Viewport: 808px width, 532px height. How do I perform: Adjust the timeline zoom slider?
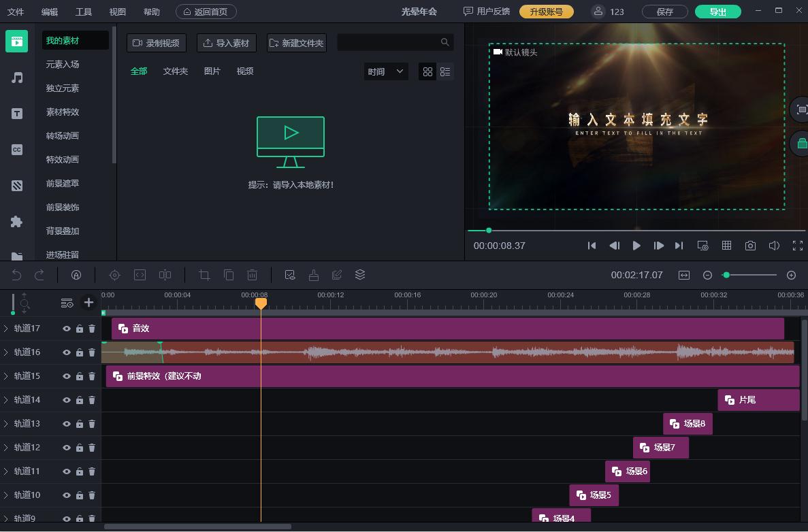(x=726, y=275)
